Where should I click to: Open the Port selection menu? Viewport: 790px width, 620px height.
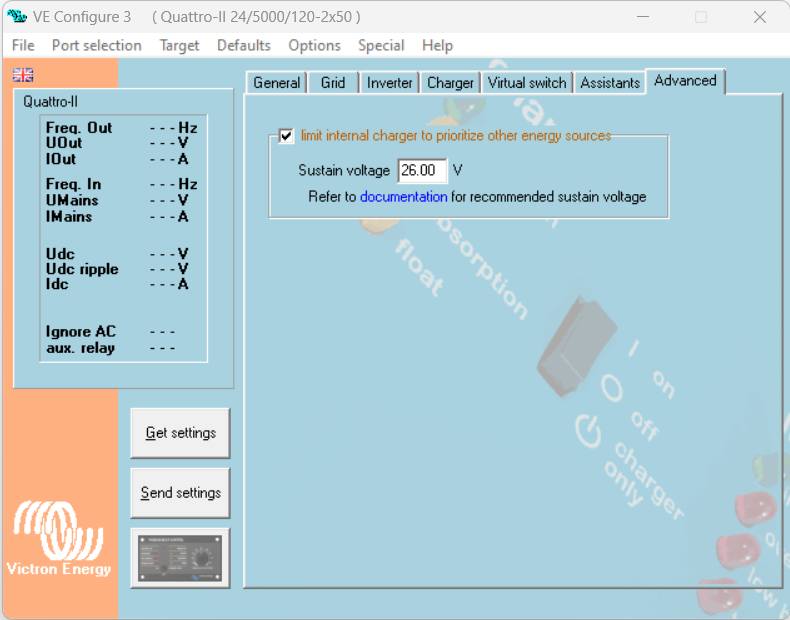(96, 45)
